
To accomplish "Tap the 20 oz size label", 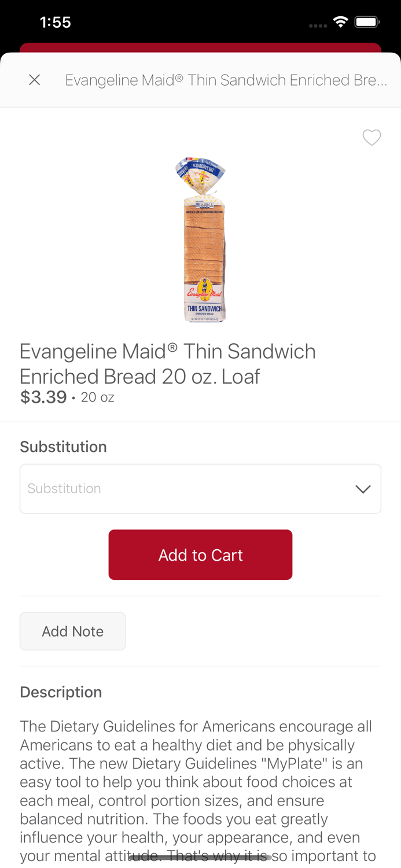I will [97, 398].
